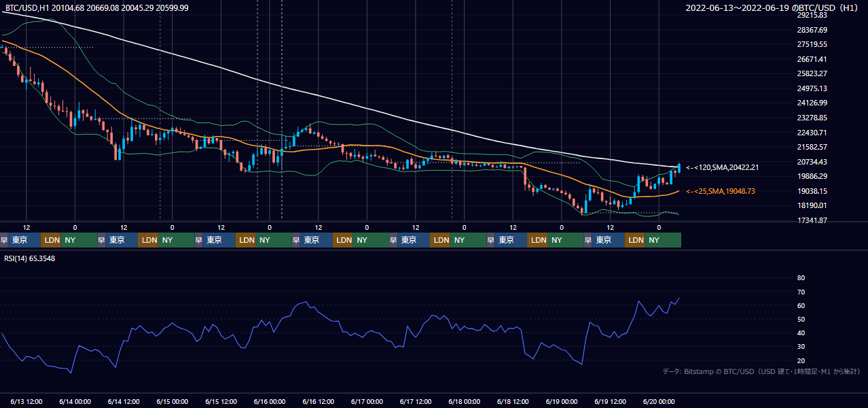Image resolution: width=868 pixels, height=408 pixels.
Task: Click price axis value 27519.55
Action: click(812, 44)
